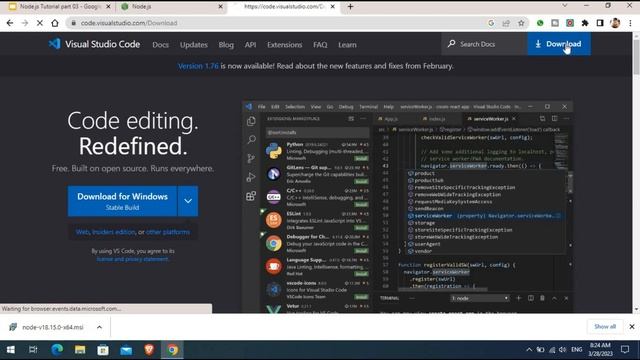The width and height of the screenshot is (640, 360).
Task: Open the Web edition link
Action: (x=82, y=232)
